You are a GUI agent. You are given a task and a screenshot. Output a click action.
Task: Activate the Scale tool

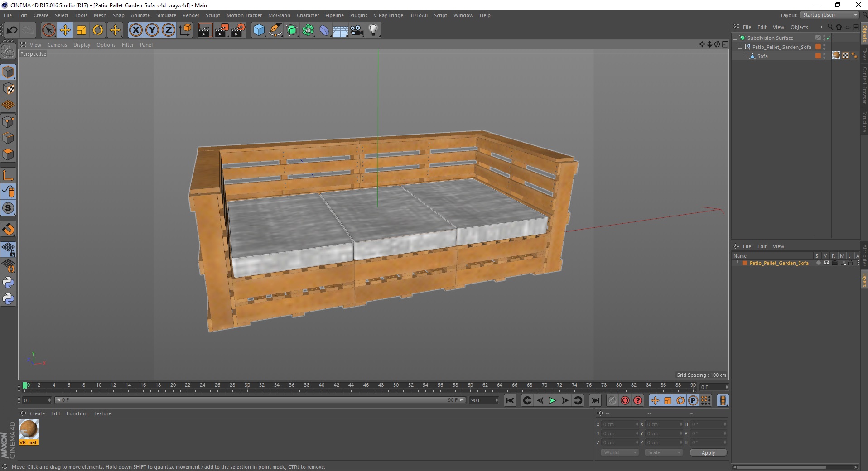pos(82,30)
